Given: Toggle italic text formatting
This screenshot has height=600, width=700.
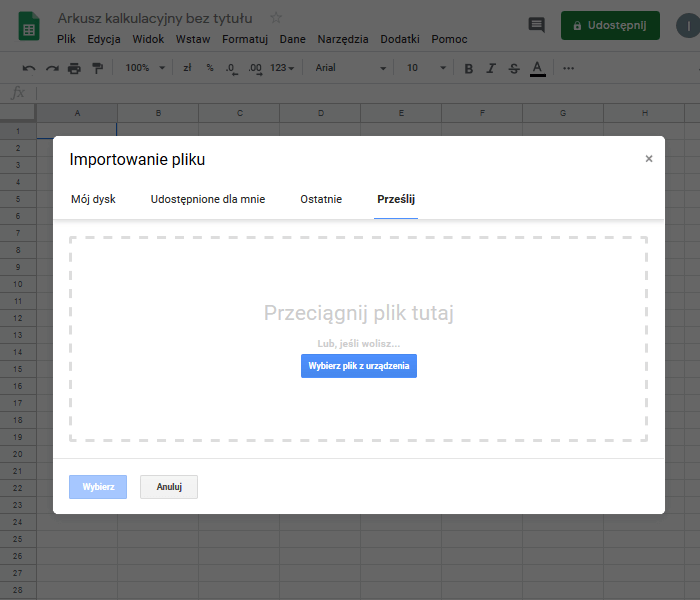Looking at the screenshot, I should pos(491,68).
